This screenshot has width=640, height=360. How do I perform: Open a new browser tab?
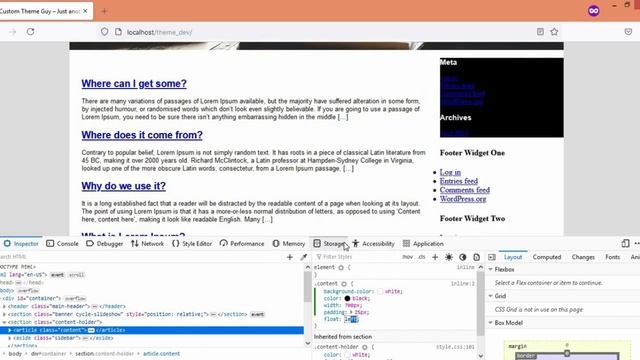click(x=104, y=11)
